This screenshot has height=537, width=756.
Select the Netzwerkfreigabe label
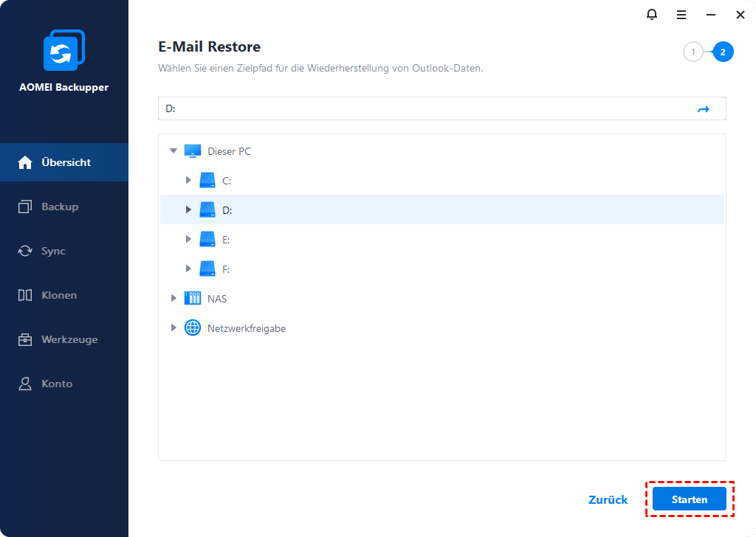click(x=247, y=328)
